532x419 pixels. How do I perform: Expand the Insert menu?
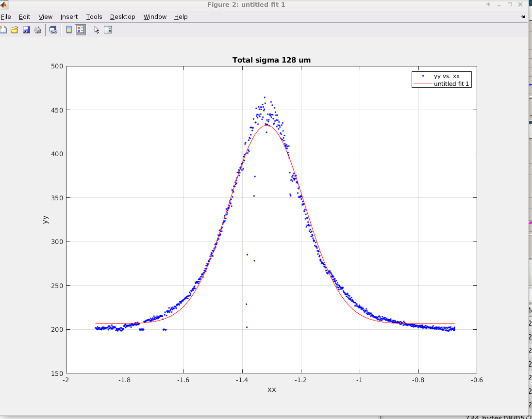coord(69,17)
